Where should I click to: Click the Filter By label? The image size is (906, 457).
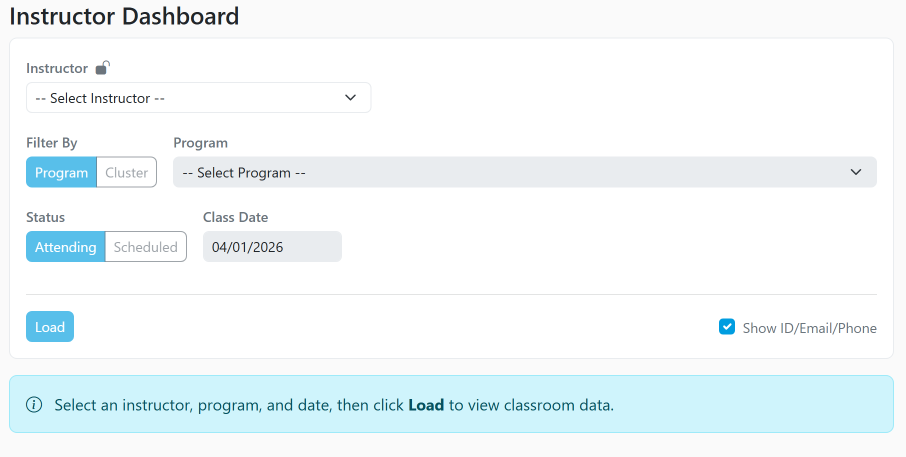52,143
